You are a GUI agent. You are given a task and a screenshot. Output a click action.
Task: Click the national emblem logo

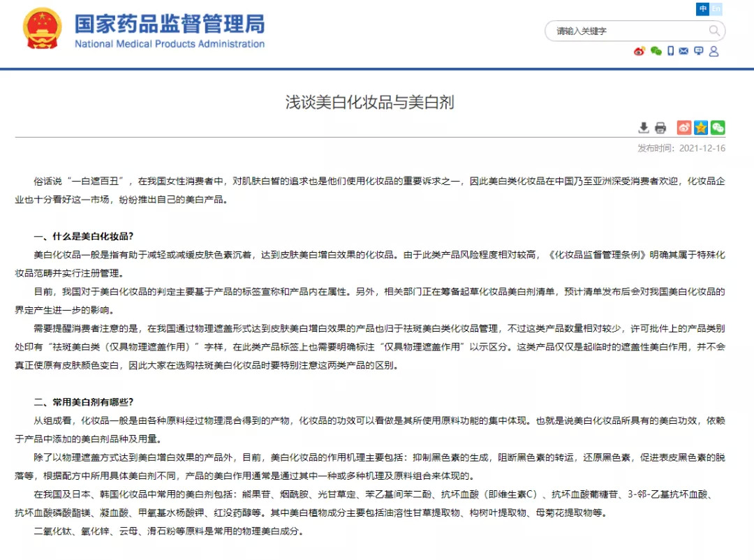point(43,29)
